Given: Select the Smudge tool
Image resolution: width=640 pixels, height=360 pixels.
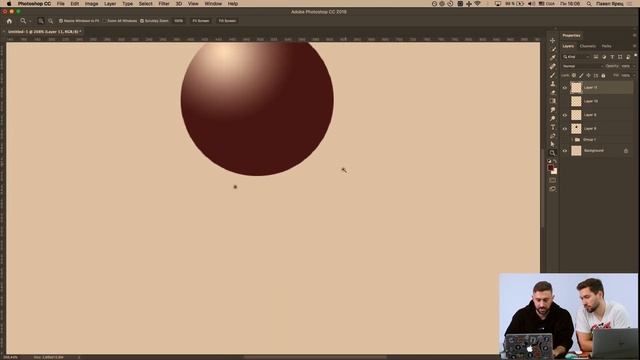Looking at the screenshot, I should pyautogui.click(x=553, y=110).
